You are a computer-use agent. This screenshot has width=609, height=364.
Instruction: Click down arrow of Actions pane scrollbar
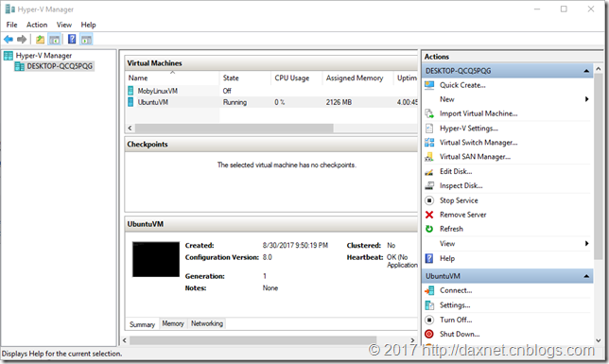598,340
